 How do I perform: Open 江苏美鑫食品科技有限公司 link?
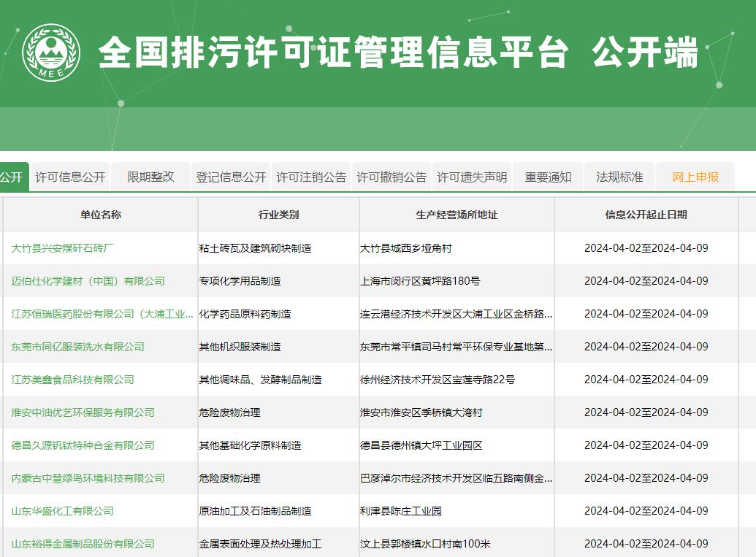coord(72,380)
